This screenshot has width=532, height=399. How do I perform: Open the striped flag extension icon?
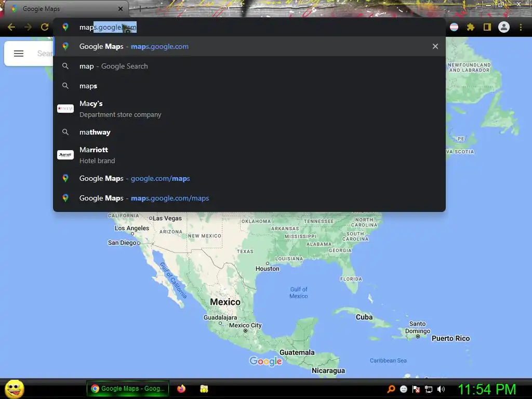coord(454,27)
